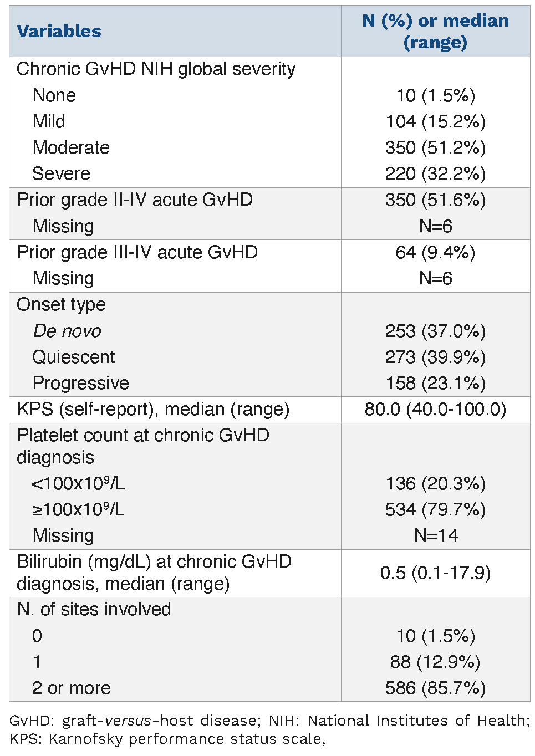The width and height of the screenshot is (535, 756).
Task: Select the "Onset type" row label
Action: [x=61, y=305]
